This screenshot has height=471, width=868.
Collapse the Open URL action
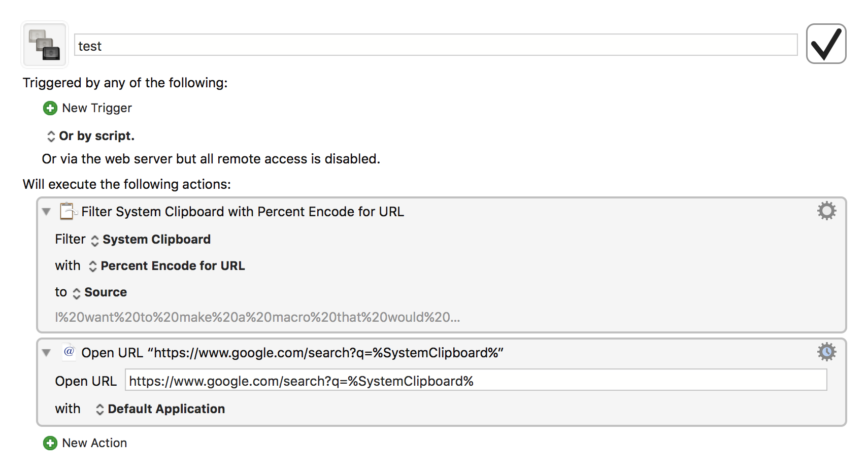(x=47, y=353)
